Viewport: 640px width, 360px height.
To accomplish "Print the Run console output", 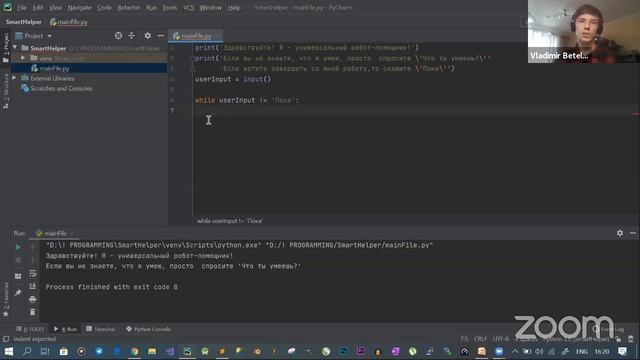I will coord(33,299).
